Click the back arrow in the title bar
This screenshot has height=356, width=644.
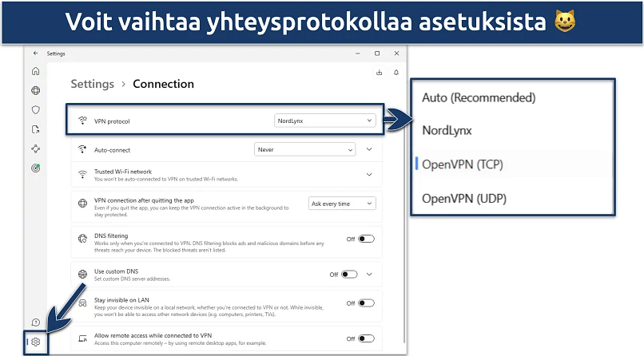coord(36,53)
